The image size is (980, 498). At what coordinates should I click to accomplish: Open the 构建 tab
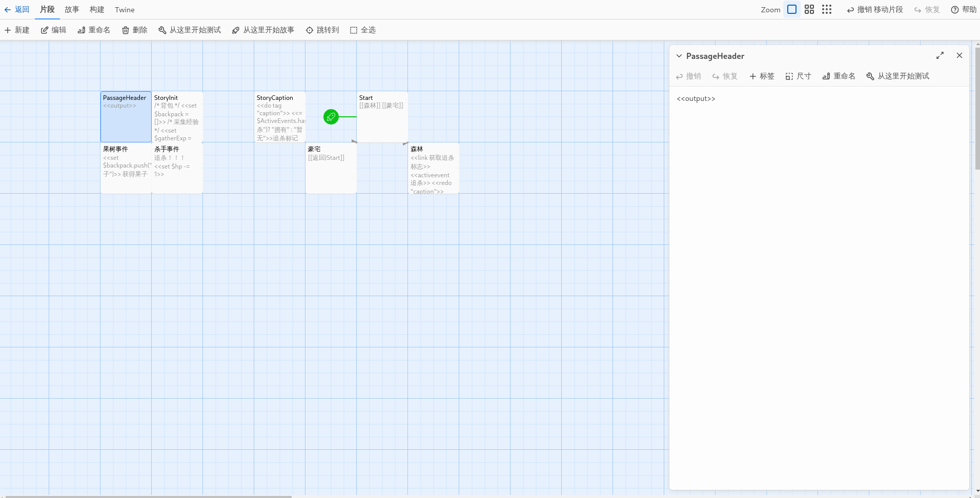[x=97, y=9]
